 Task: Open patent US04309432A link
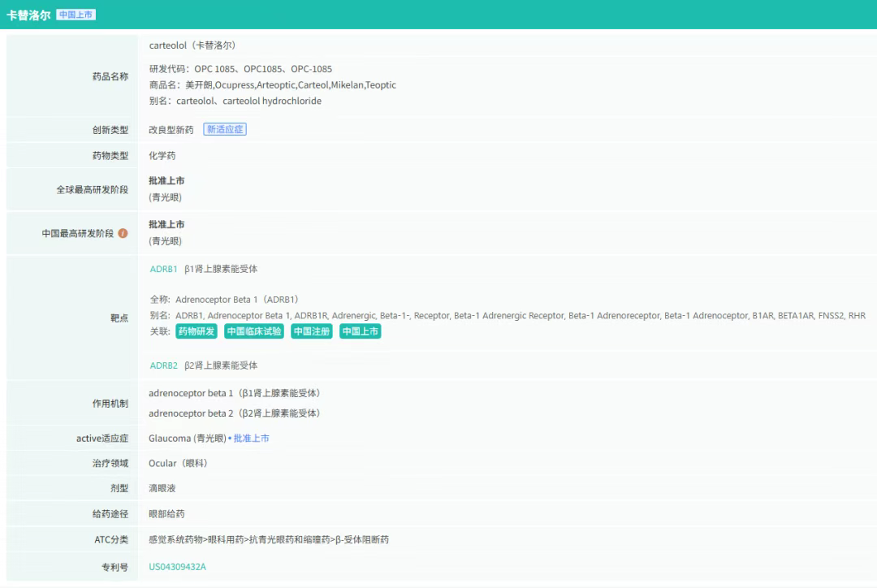coord(177,567)
